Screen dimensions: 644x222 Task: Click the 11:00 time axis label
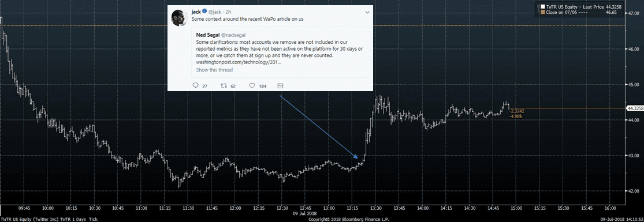tap(142, 209)
